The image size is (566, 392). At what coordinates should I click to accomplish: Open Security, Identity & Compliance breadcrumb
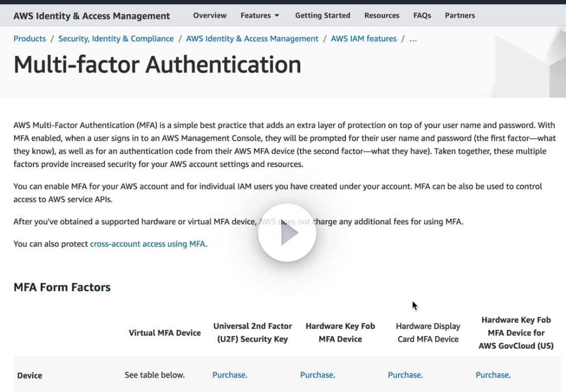116,39
